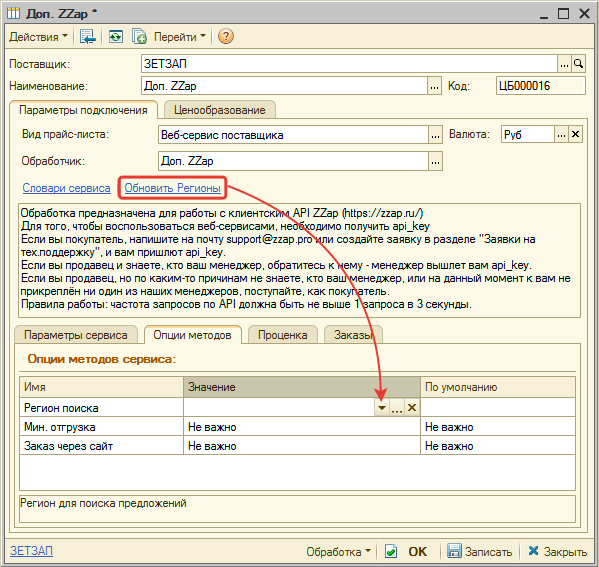Click the green checkmark document icon near OK

pyautogui.click(x=390, y=551)
